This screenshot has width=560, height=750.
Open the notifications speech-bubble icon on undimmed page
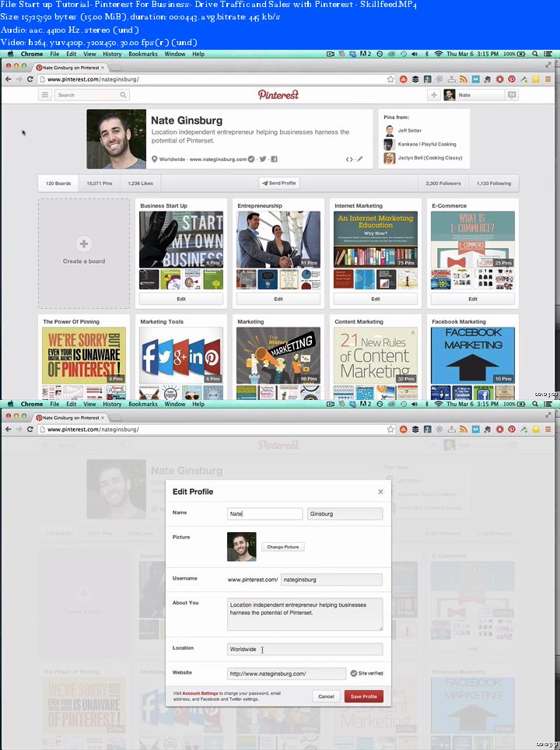pyautogui.click(x=512, y=95)
